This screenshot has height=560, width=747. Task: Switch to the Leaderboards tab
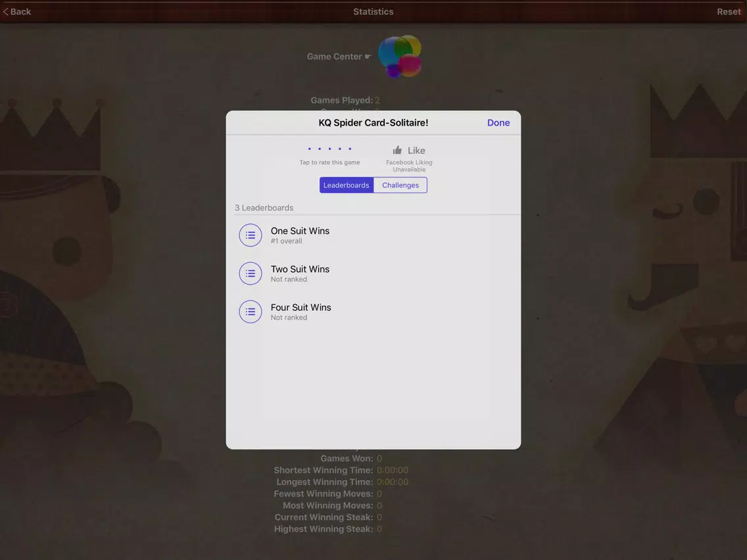[x=347, y=185]
